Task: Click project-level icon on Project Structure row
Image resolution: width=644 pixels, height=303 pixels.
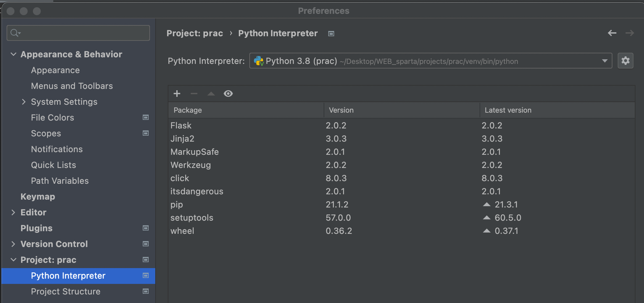Action: click(146, 291)
